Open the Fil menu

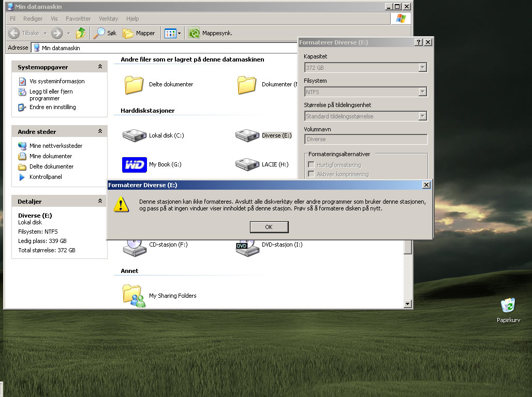[12, 19]
